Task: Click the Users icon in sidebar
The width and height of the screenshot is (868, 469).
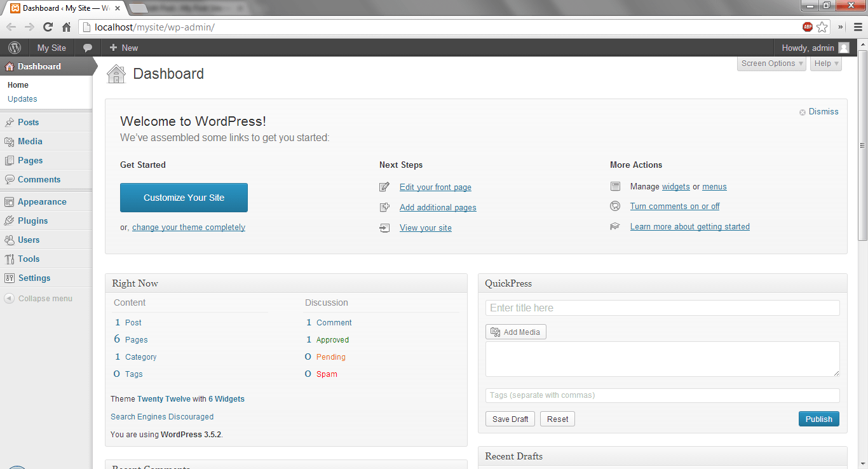Action: pyautogui.click(x=9, y=240)
